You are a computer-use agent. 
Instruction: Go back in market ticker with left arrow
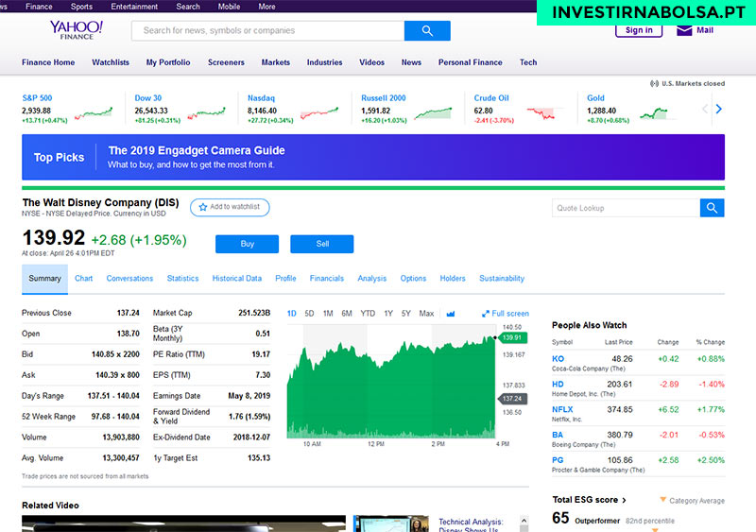704,109
